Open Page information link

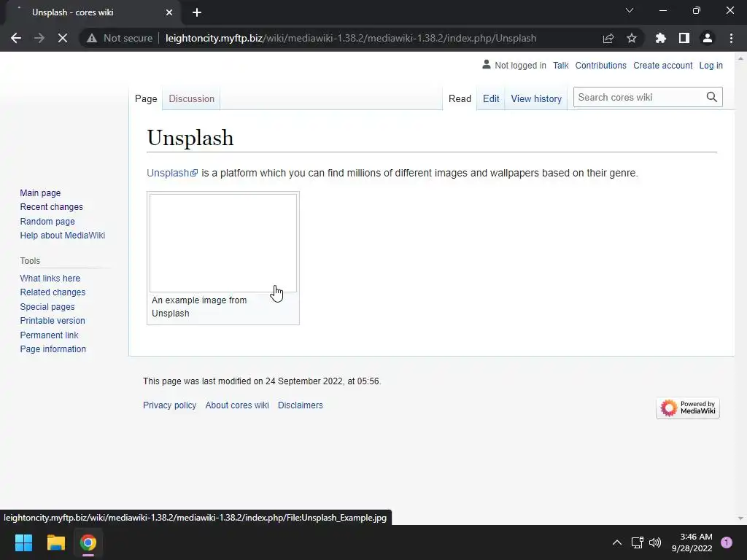click(53, 349)
